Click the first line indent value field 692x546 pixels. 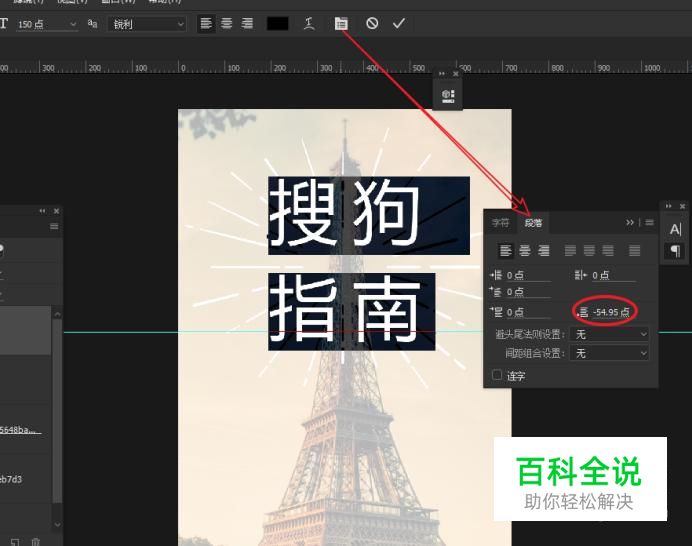point(528,292)
